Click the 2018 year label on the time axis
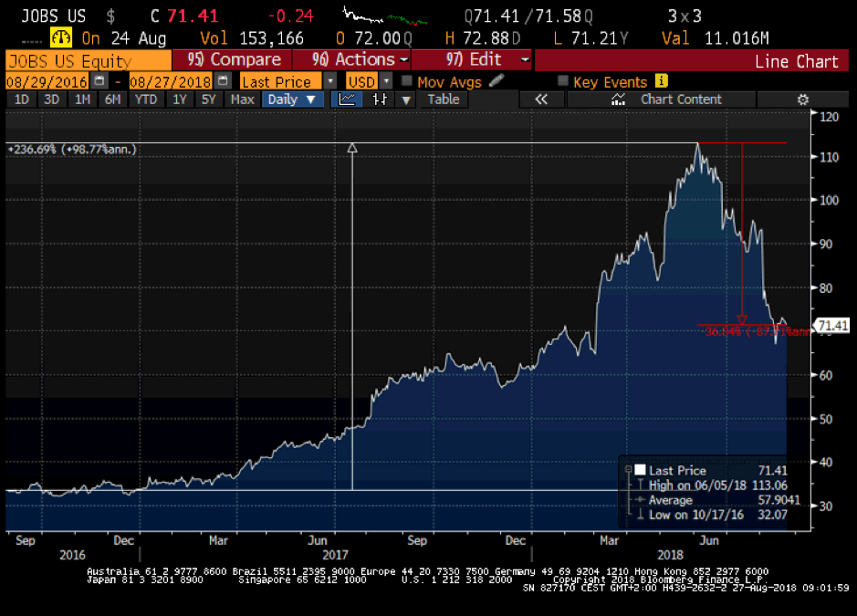The height and width of the screenshot is (616, 857). click(x=670, y=555)
